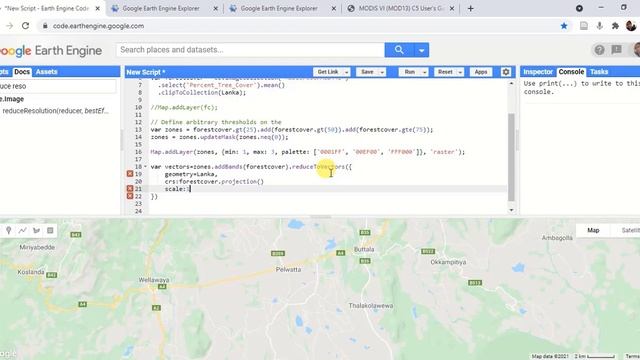Select reduceResolution doc entry
The height and width of the screenshot is (360, 640).
(x=55, y=111)
